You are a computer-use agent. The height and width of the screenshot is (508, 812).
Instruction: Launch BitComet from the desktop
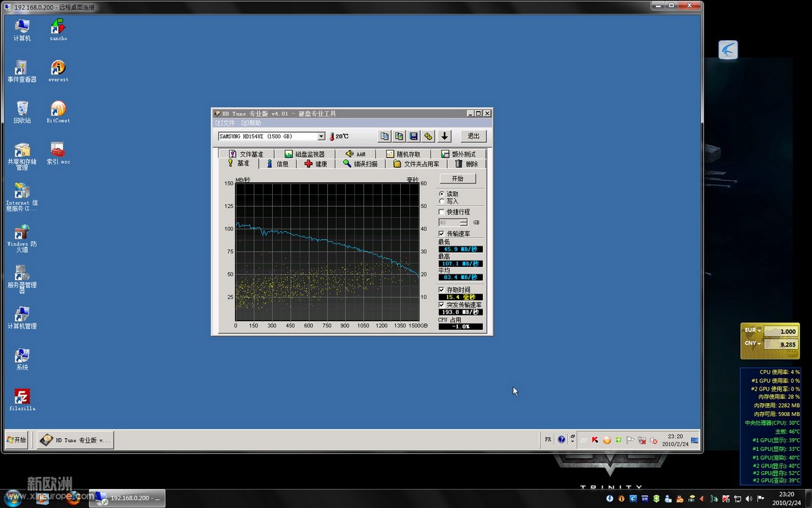(x=58, y=112)
